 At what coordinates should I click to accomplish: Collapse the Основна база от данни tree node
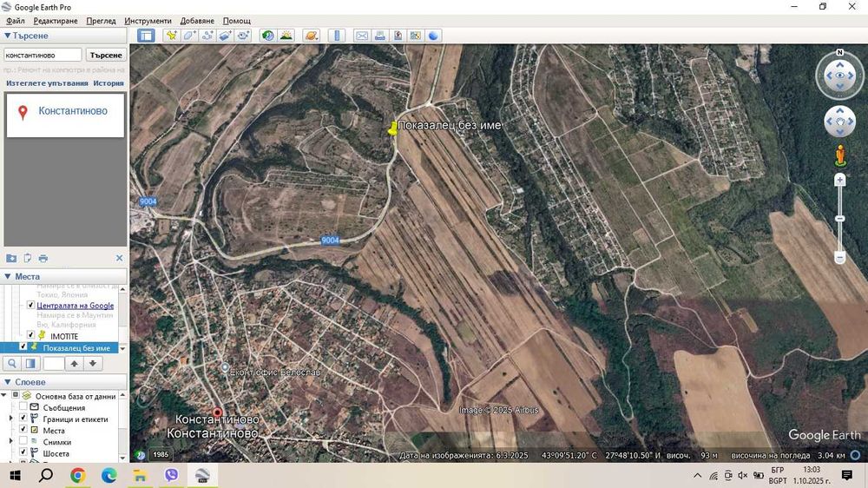point(4,395)
